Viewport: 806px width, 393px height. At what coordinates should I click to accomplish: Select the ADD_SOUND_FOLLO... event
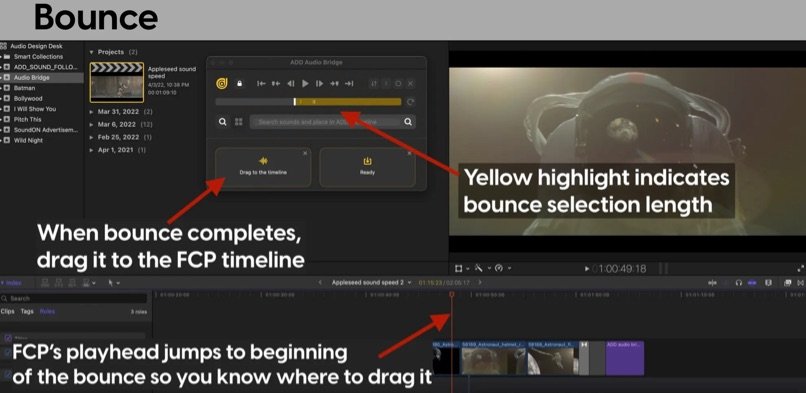point(45,67)
